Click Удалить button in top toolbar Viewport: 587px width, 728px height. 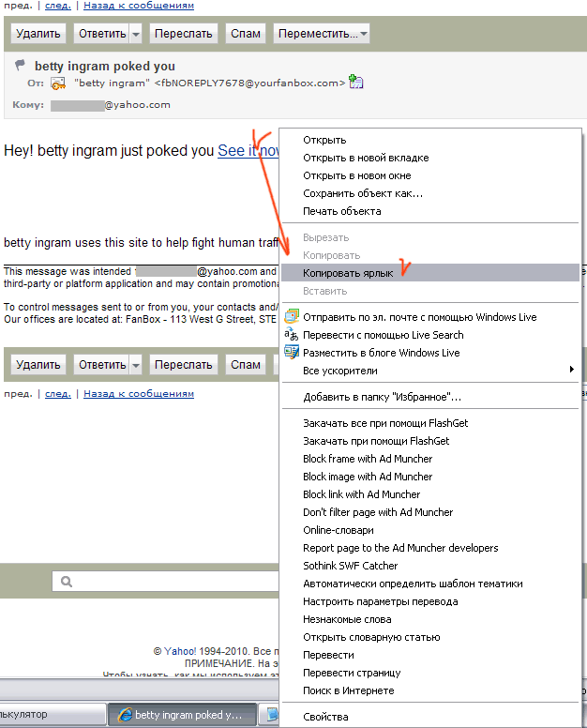tap(38, 34)
